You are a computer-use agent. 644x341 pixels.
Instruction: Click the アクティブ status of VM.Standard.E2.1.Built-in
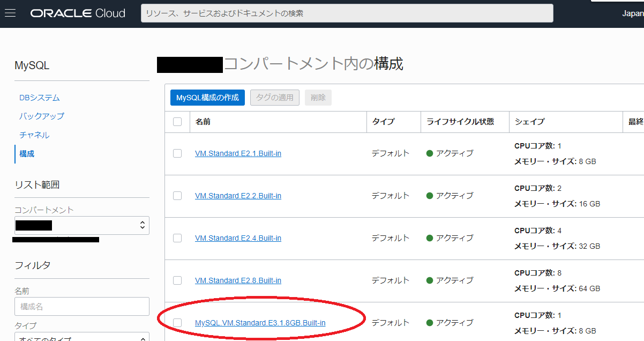click(x=455, y=153)
